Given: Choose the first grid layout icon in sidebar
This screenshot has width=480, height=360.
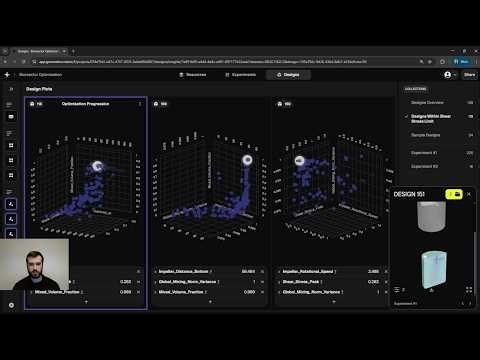Looking at the screenshot, I should [x=11, y=145].
